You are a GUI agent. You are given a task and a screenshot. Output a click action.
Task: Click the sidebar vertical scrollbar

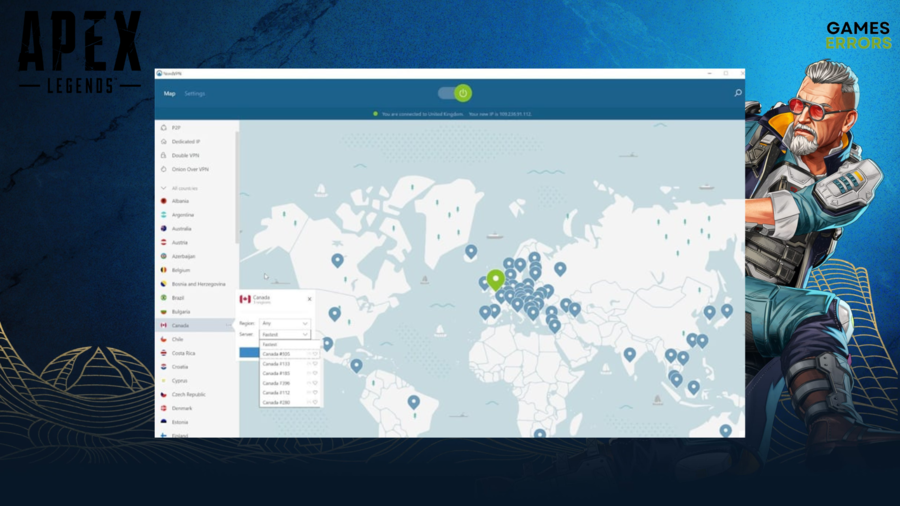pyautogui.click(x=237, y=180)
